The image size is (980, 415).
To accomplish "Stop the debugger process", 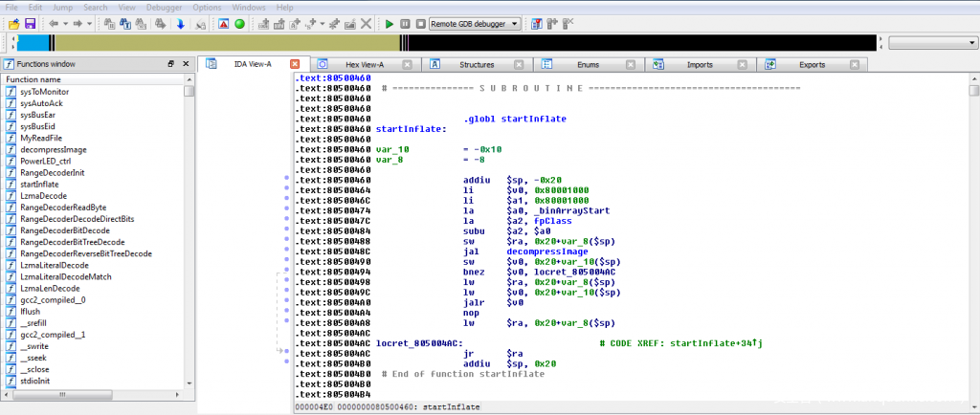I will [420, 23].
